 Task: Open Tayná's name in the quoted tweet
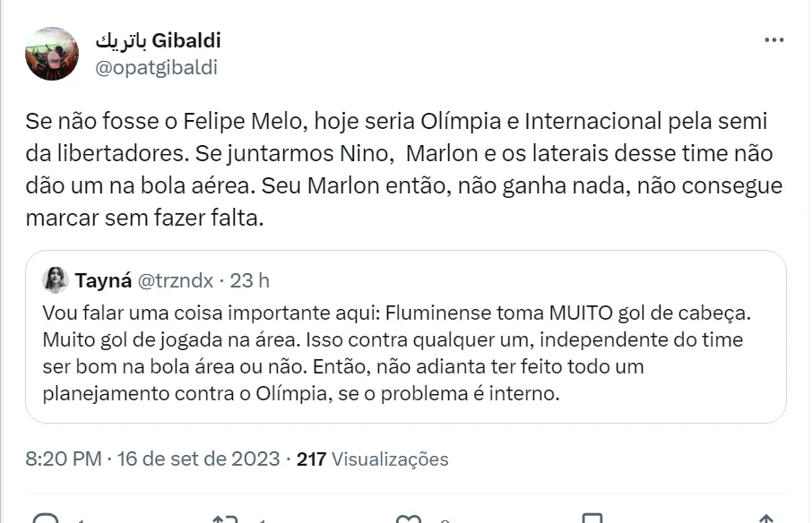pos(103,280)
